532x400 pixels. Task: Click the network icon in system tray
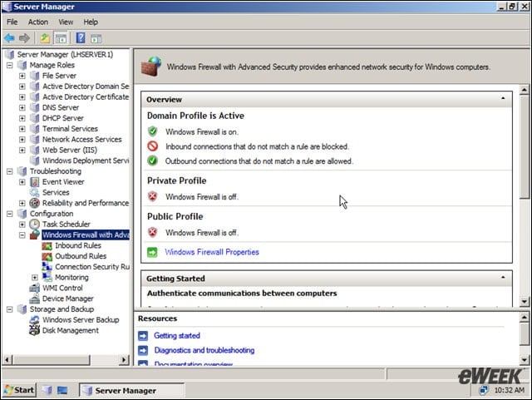click(x=484, y=390)
